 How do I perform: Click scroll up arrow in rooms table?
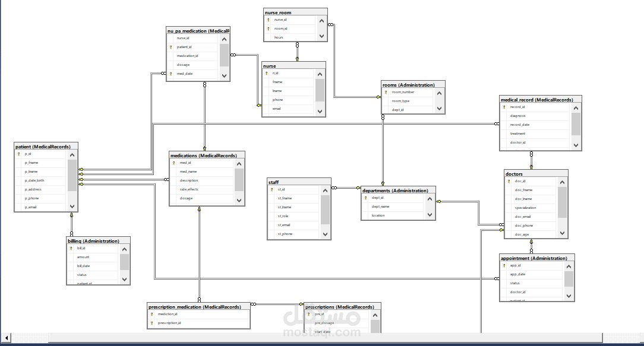click(x=440, y=94)
